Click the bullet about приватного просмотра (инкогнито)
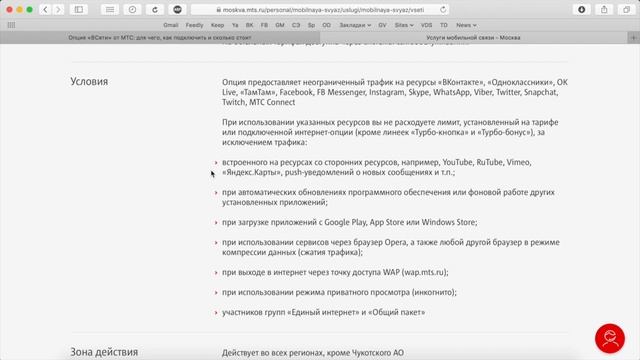640x360 pixels. pos(339,292)
